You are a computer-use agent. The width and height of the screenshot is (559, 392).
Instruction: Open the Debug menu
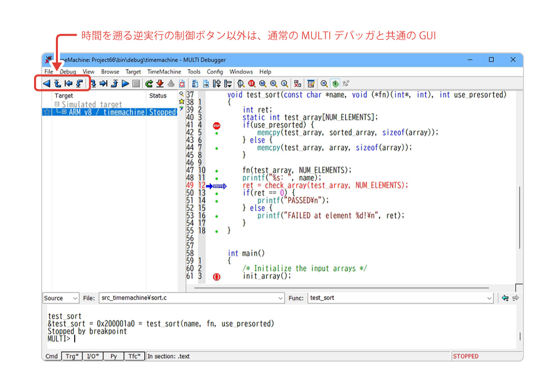click(x=68, y=72)
